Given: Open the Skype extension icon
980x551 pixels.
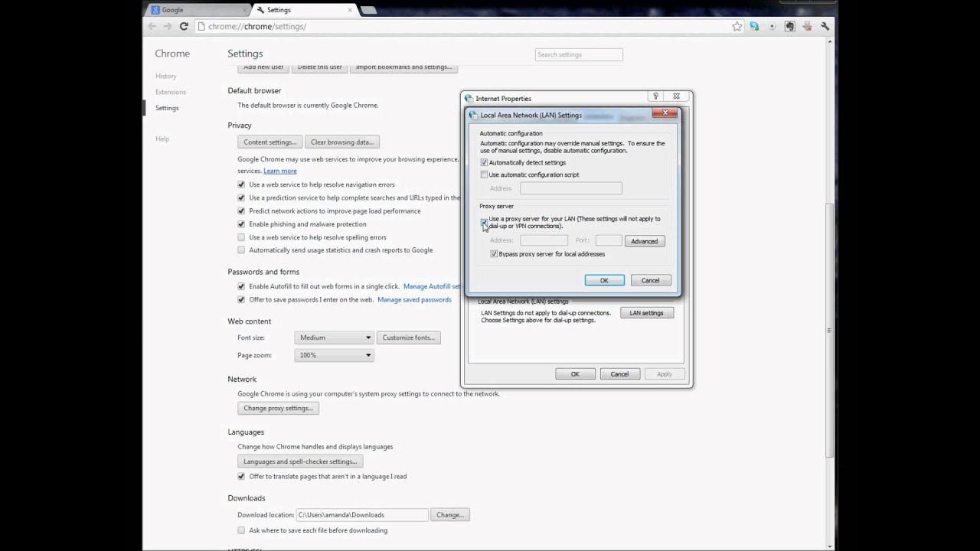Looking at the screenshot, I should 754,26.
